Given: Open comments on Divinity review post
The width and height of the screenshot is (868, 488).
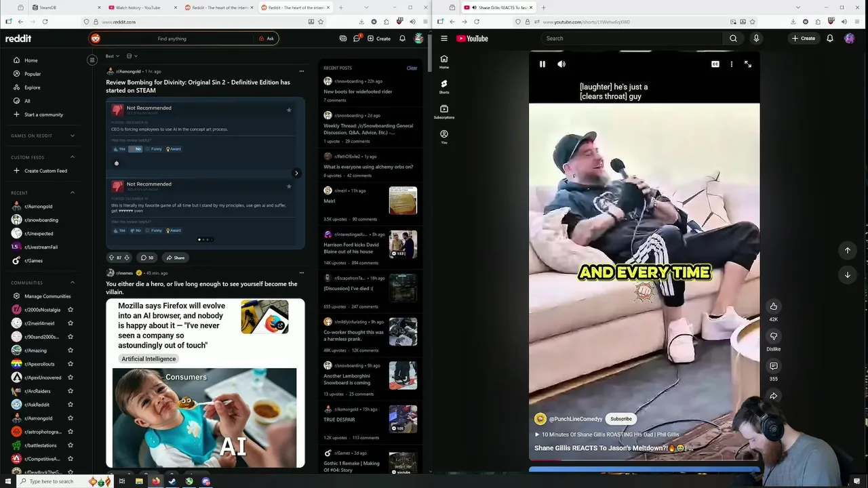Looking at the screenshot, I should pos(146,258).
